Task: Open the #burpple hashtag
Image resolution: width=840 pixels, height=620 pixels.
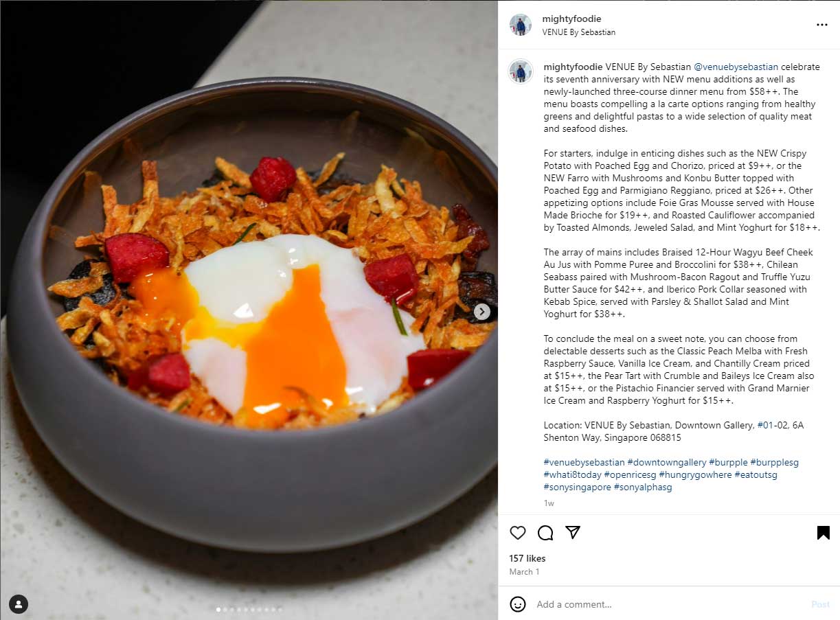Action: (728, 462)
